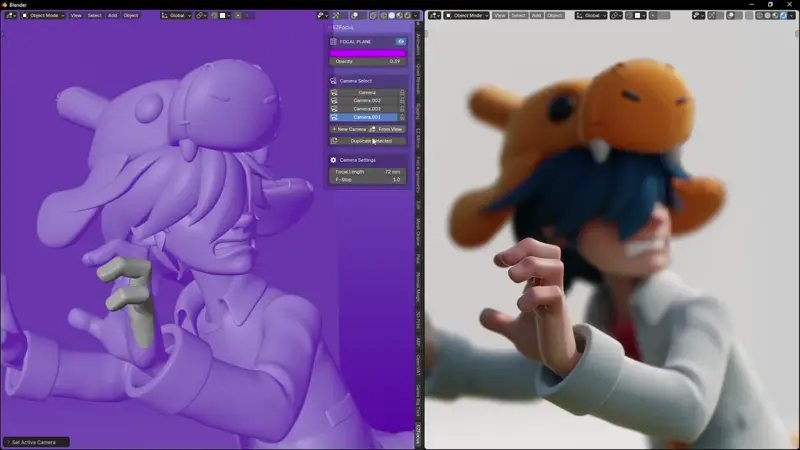800x450 pixels.
Task: Open View menu in left viewport
Action: pyautogui.click(x=76, y=15)
